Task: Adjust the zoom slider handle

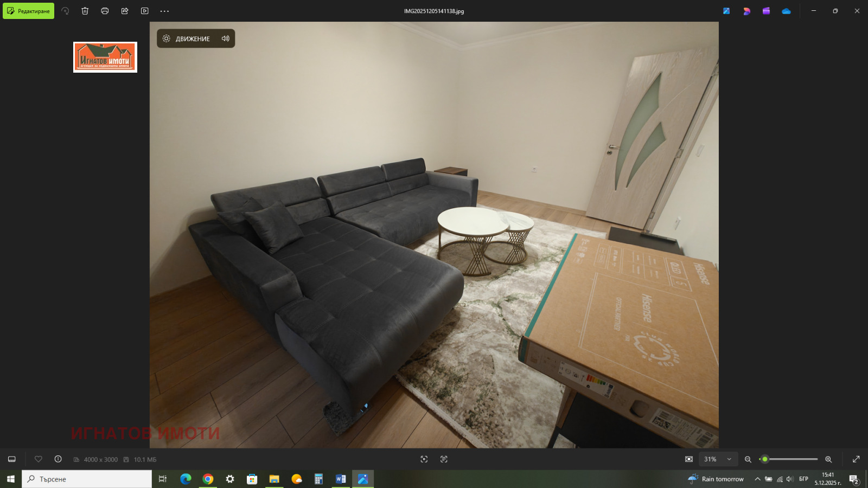Action: 765,459
